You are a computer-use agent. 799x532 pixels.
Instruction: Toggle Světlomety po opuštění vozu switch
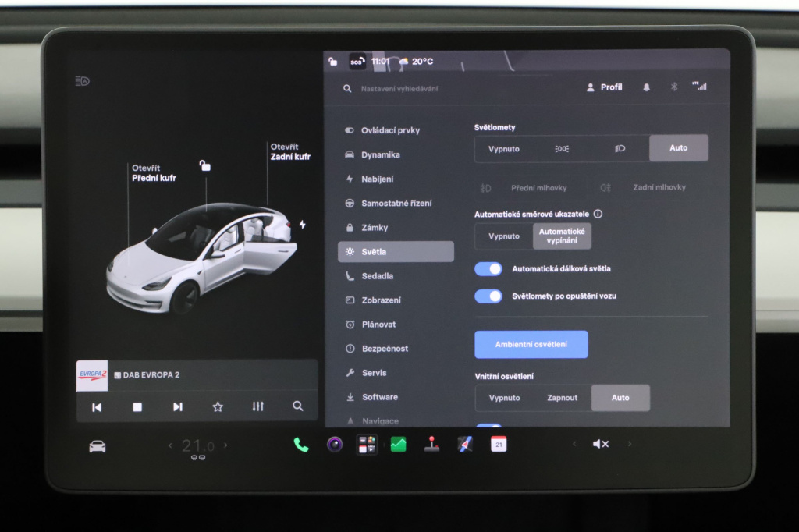[x=488, y=296]
